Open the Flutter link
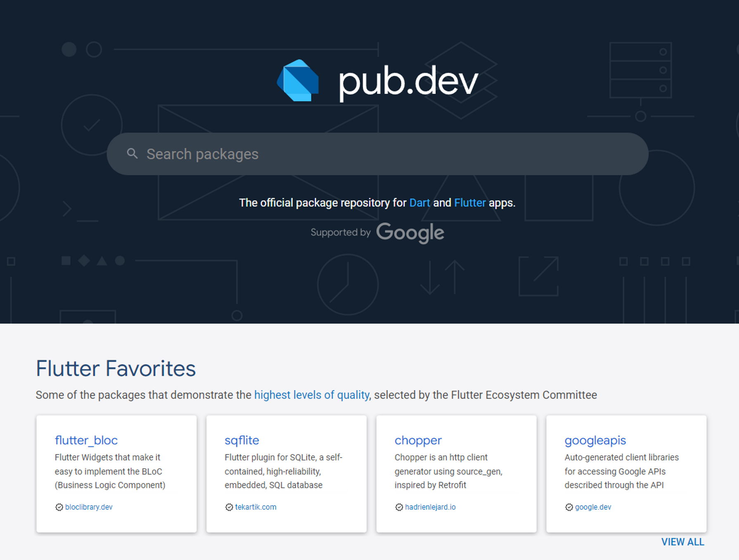This screenshot has height=560, width=739. 470,203
